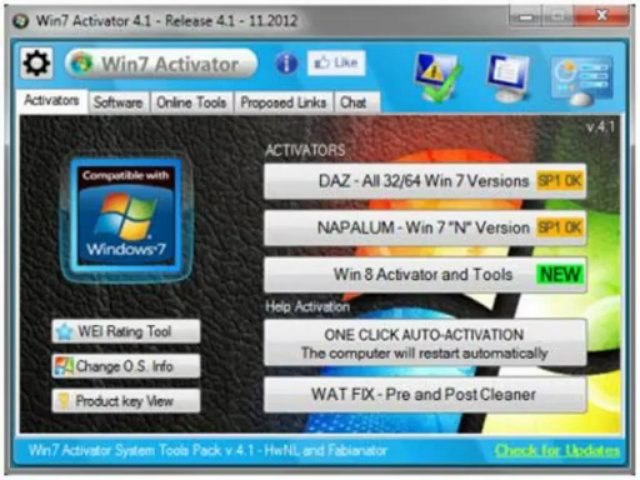Click the blue info icon
Viewport: 640px width, 480px height.
click(x=287, y=63)
